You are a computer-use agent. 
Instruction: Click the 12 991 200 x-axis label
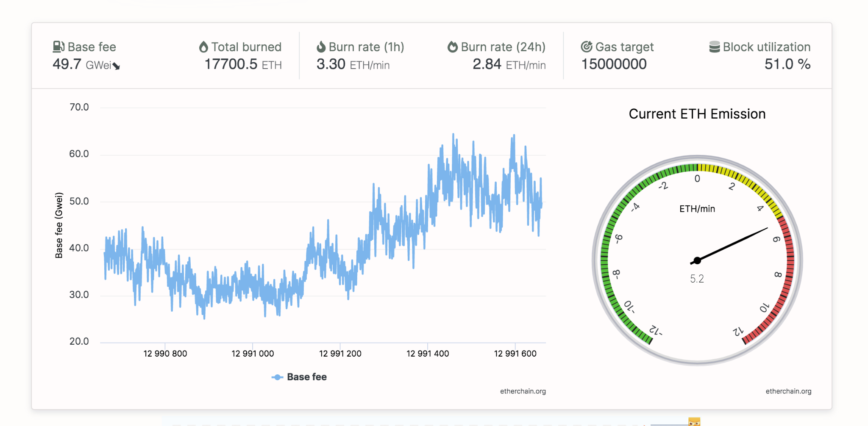coord(340,354)
